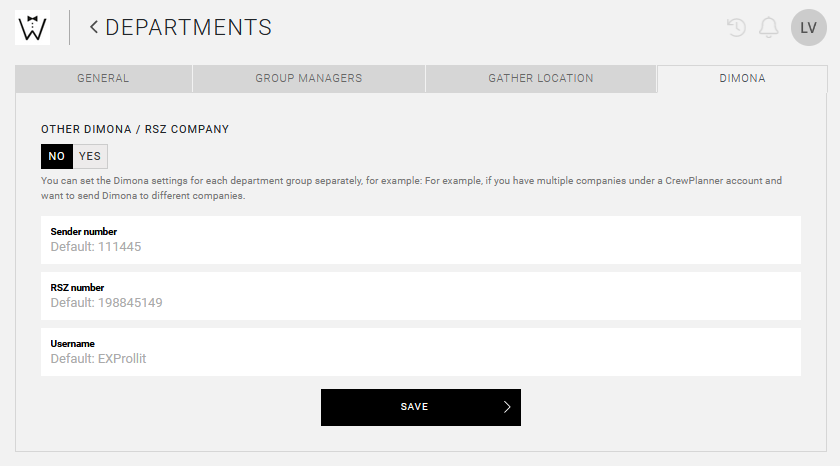Image resolution: width=840 pixels, height=466 pixels.
Task: Click the 'Other Dimona / RSZ Company' heading
Action: point(135,129)
